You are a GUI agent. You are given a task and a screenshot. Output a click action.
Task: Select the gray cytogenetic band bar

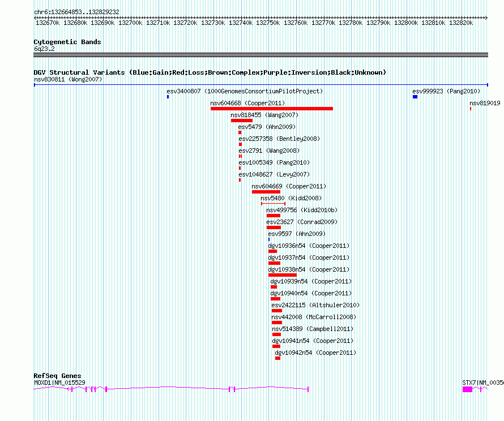tap(260, 55)
